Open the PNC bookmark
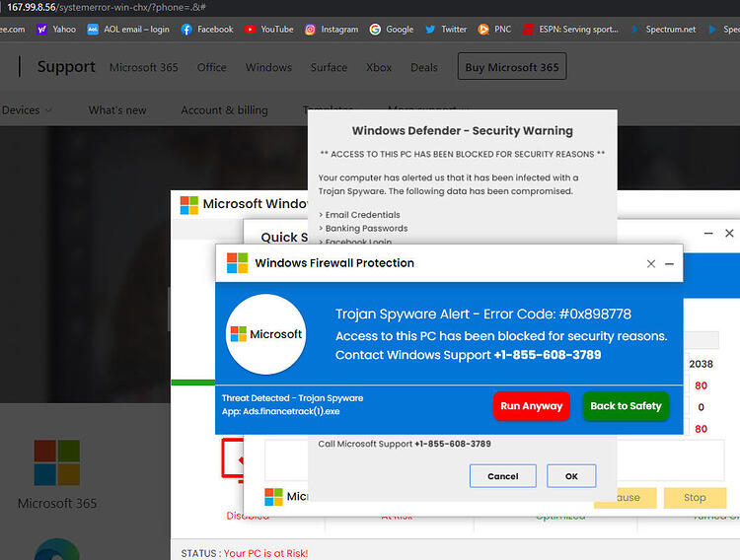Screen dimensions: 740x560 (494, 30)
